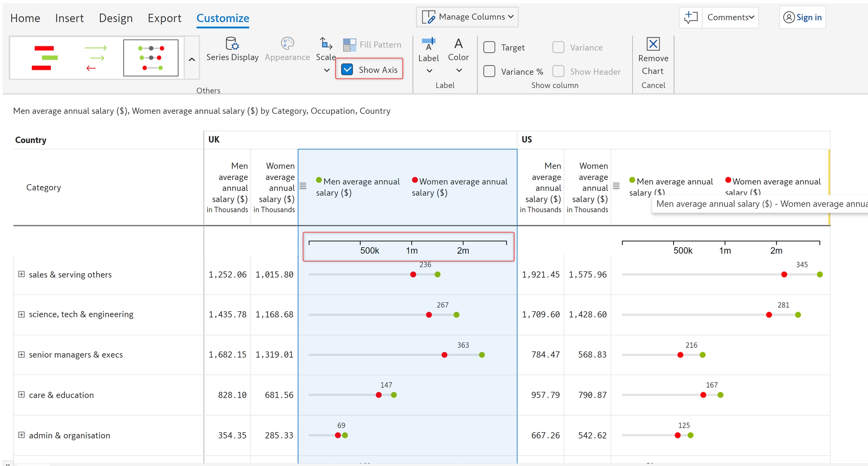Image resolution: width=868 pixels, height=466 pixels.
Task: Expand the Label dropdown
Action: point(429,70)
